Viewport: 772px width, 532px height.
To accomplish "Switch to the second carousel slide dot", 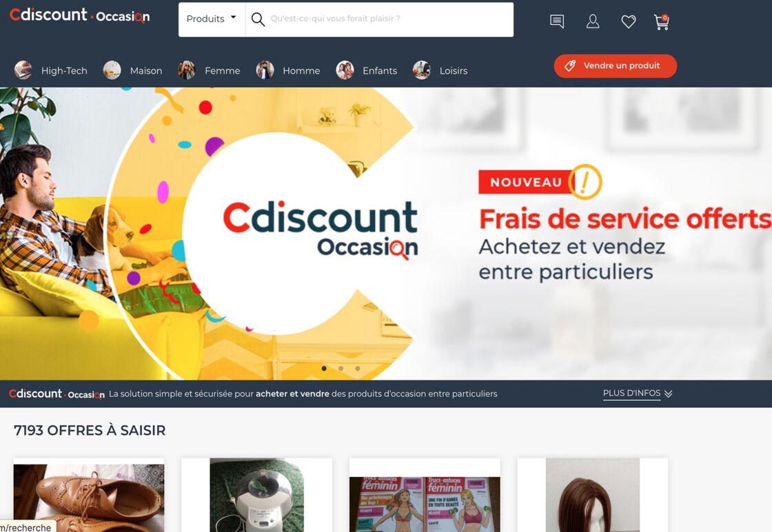I will click(341, 368).
